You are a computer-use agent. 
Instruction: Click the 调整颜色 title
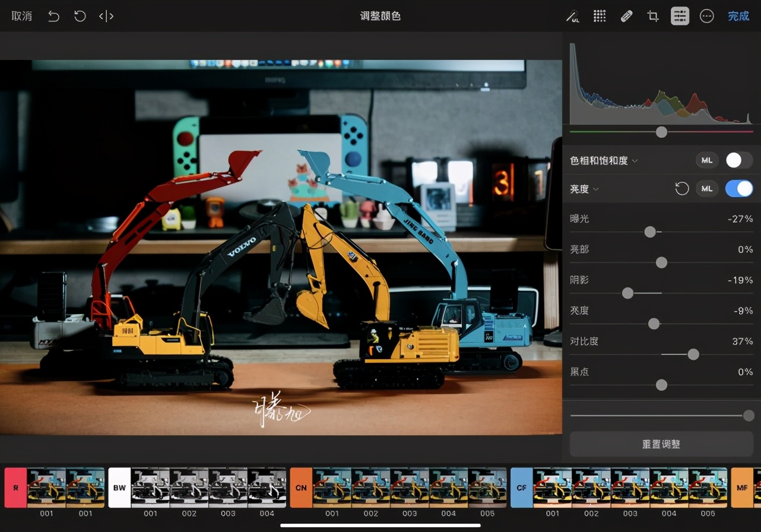380,16
